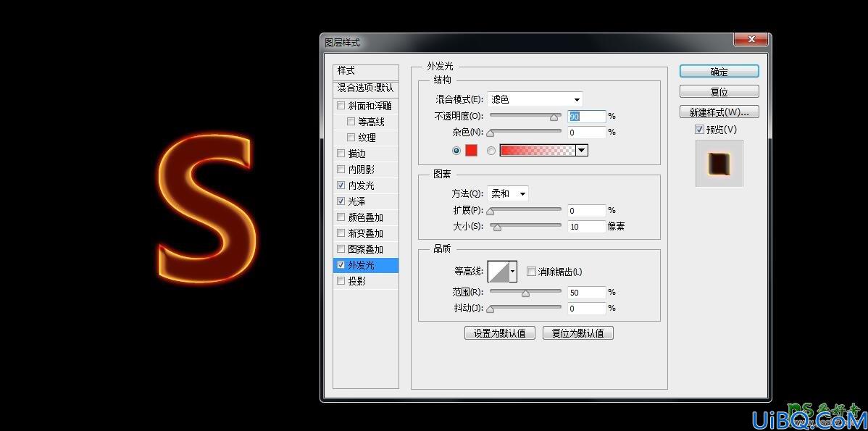Open the 描边 settings entry
Viewport: 868px width, 431px height.
[x=357, y=154]
